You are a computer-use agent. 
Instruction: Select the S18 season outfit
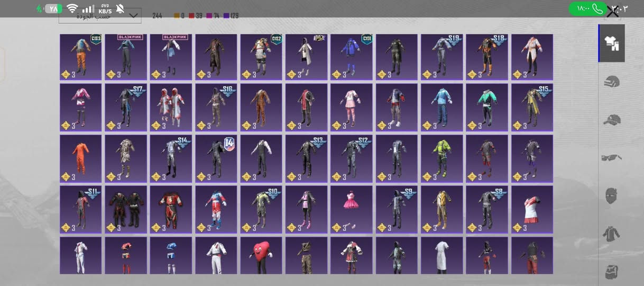[x=487, y=57]
